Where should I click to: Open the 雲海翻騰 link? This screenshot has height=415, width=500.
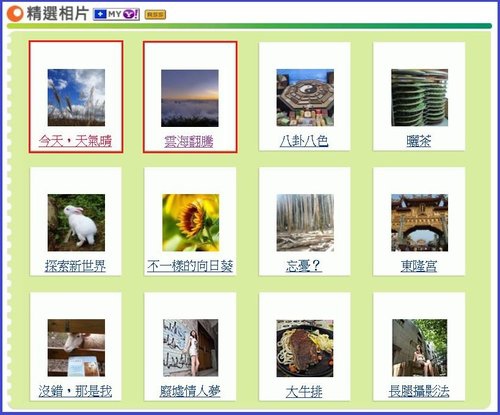point(189,142)
